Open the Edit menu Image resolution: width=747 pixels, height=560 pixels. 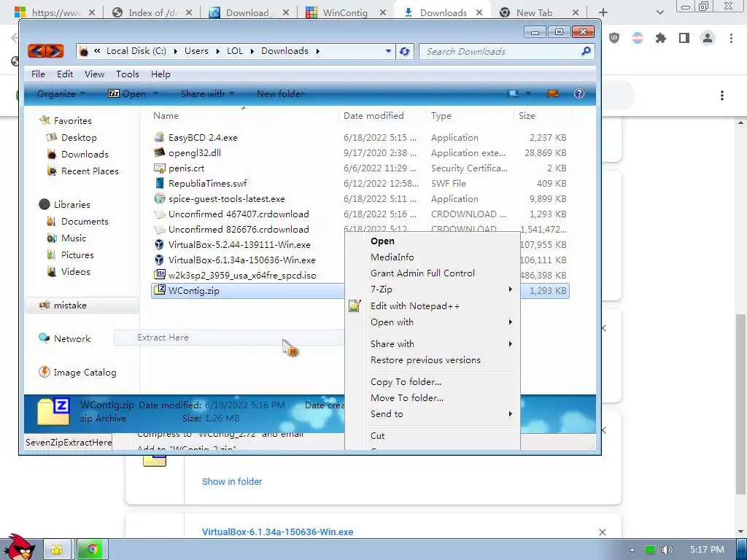[65, 74]
